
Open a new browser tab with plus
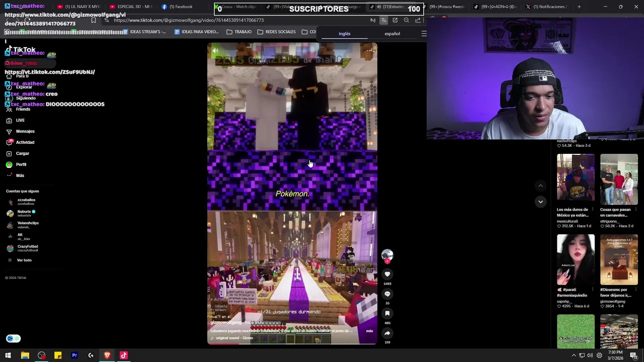(x=579, y=7)
